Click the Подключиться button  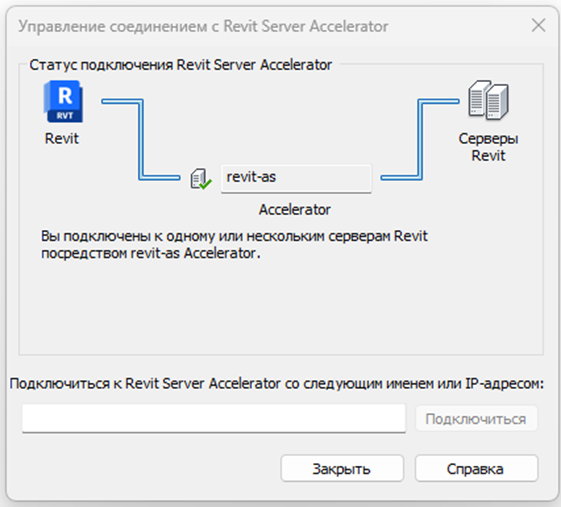[476, 418]
